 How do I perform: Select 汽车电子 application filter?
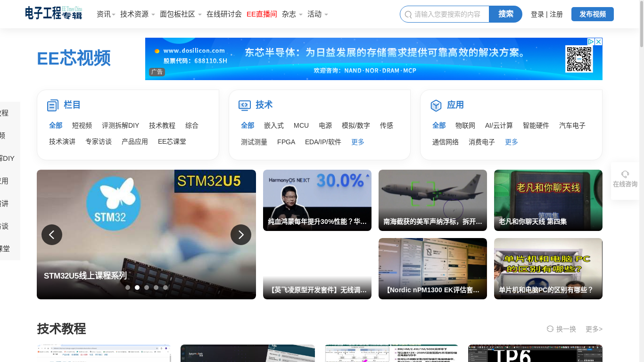click(x=572, y=125)
